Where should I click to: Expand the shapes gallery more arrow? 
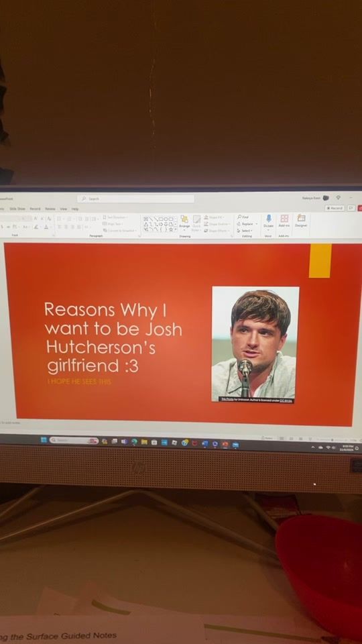tap(176, 229)
